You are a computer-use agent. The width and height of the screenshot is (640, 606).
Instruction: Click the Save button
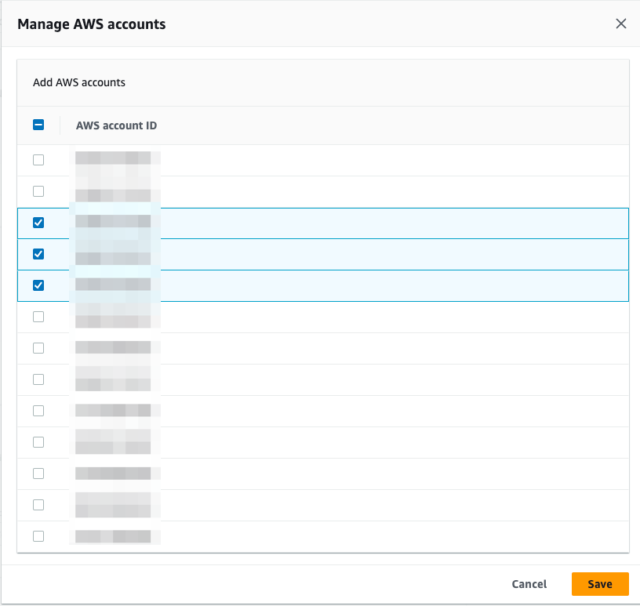pos(600,584)
